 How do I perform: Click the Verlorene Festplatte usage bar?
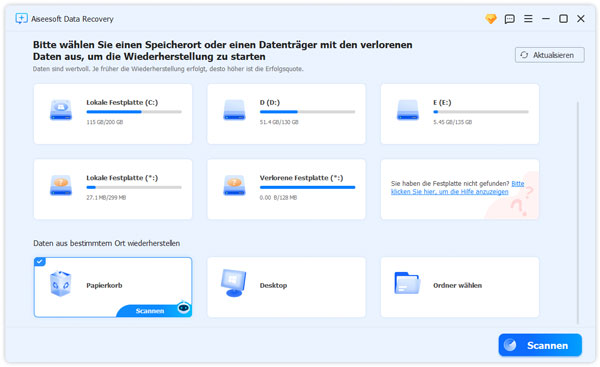(x=307, y=187)
